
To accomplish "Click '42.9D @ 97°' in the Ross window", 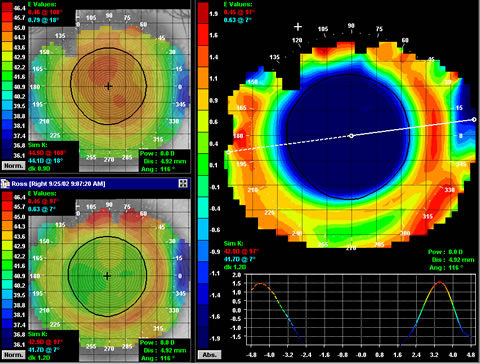I will pos(45,342).
